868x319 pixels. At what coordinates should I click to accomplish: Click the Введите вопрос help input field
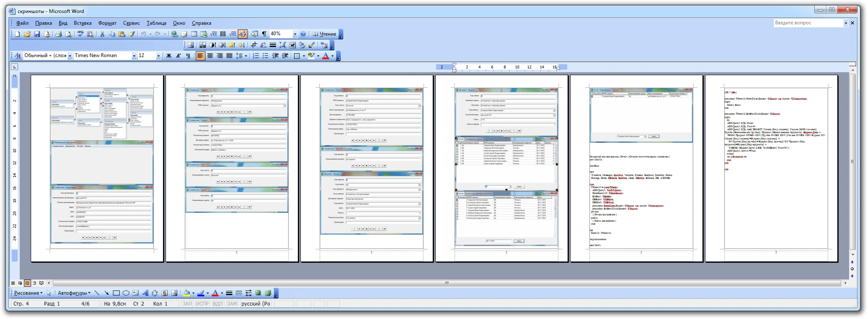coord(808,23)
